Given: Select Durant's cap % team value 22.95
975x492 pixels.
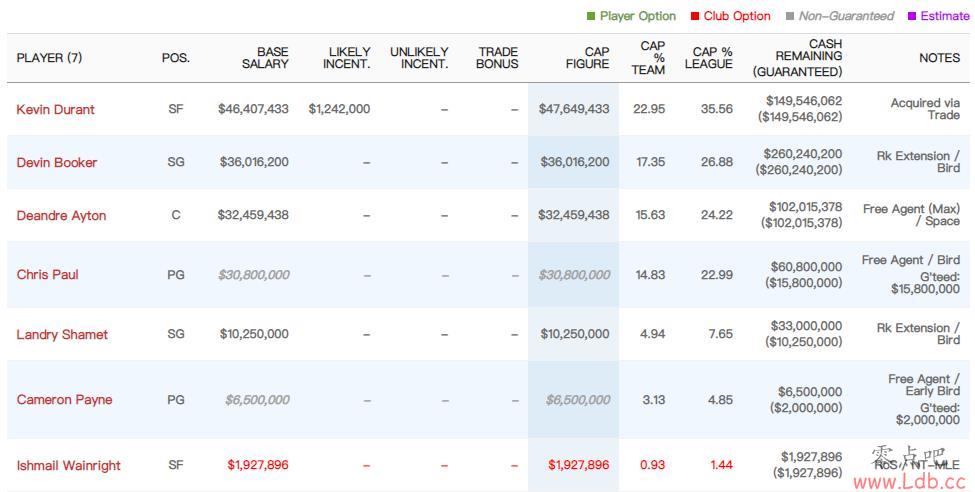Looking at the screenshot, I should click(x=649, y=109).
